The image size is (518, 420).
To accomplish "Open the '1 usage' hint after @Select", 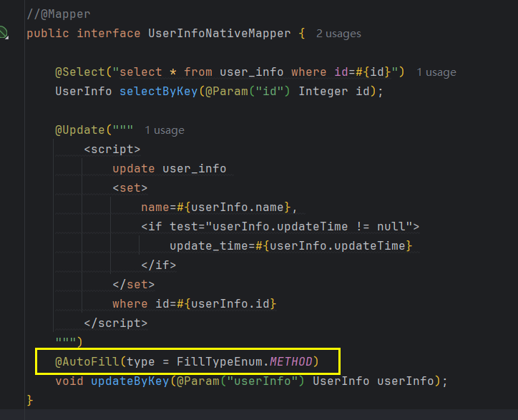I will (x=436, y=72).
